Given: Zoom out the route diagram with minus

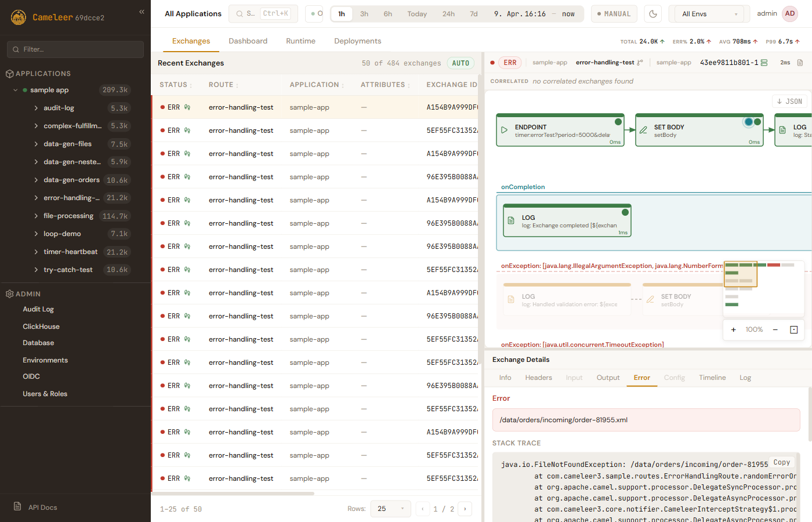Looking at the screenshot, I should point(775,329).
